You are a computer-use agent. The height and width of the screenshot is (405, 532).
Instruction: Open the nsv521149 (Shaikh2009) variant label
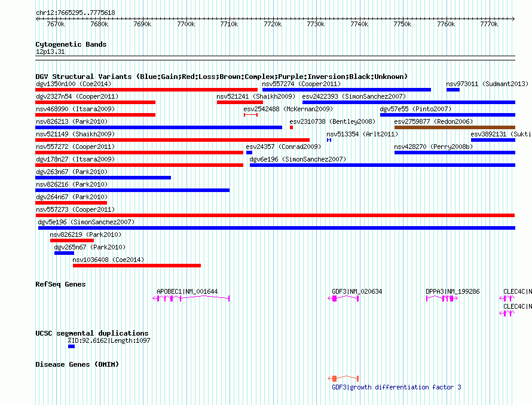tap(75, 134)
